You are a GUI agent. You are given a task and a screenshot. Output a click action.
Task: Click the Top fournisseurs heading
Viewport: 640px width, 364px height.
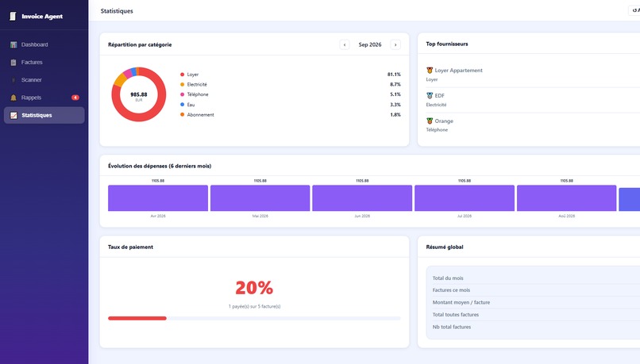click(447, 44)
